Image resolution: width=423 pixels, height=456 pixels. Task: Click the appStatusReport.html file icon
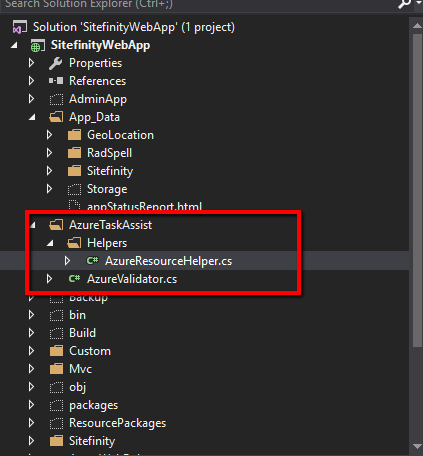[x=74, y=205]
